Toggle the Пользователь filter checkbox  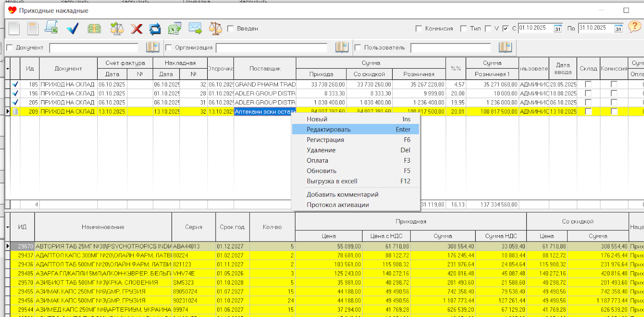click(357, 47)
